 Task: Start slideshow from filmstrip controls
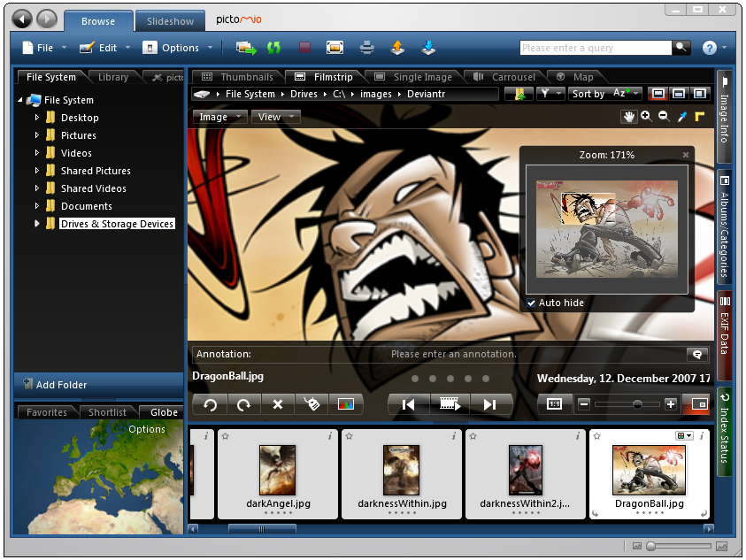click(450, 404)
